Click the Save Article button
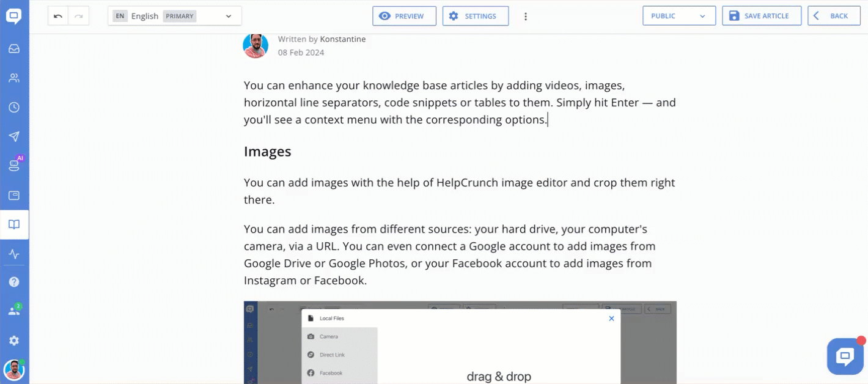 click(x=761, y=16)
